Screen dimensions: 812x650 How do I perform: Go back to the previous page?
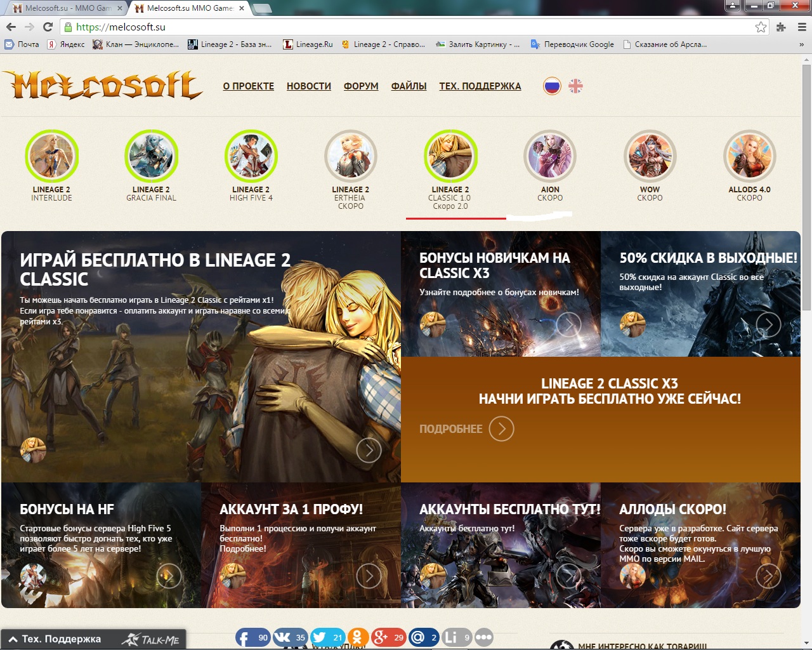pos(11,27)
